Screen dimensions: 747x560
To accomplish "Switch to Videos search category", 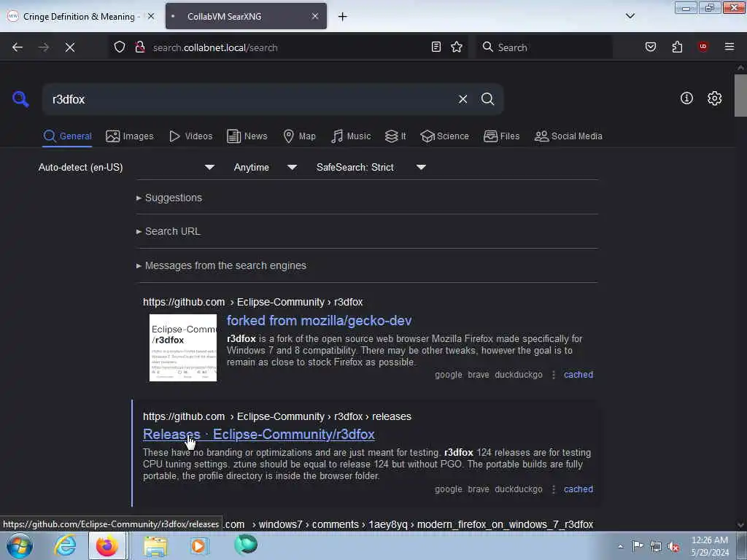I will tap(190, 136).
